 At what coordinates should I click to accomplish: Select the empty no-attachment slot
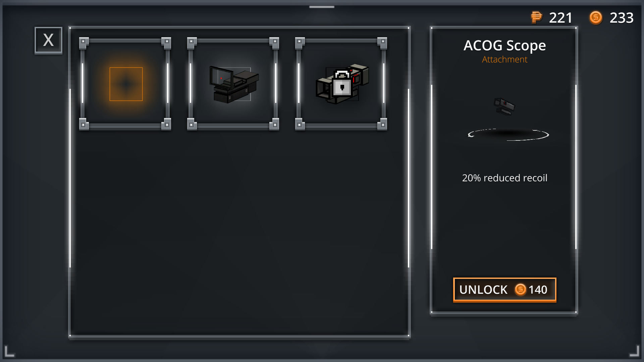tap(125, 84)
